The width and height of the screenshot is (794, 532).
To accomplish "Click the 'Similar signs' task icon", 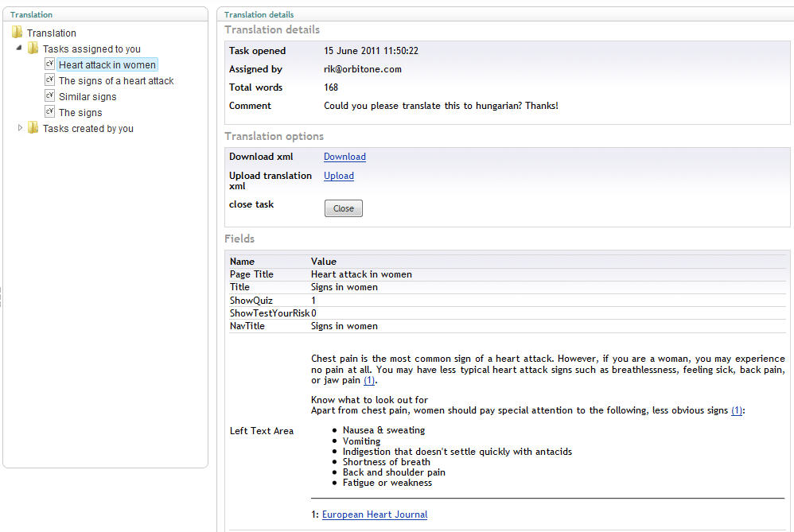I will click(x=49, y=96).
